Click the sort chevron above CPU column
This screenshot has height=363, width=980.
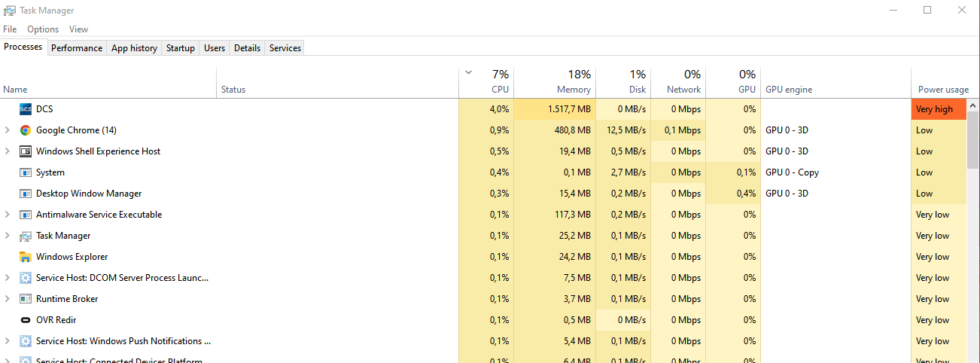pos(469,73)
